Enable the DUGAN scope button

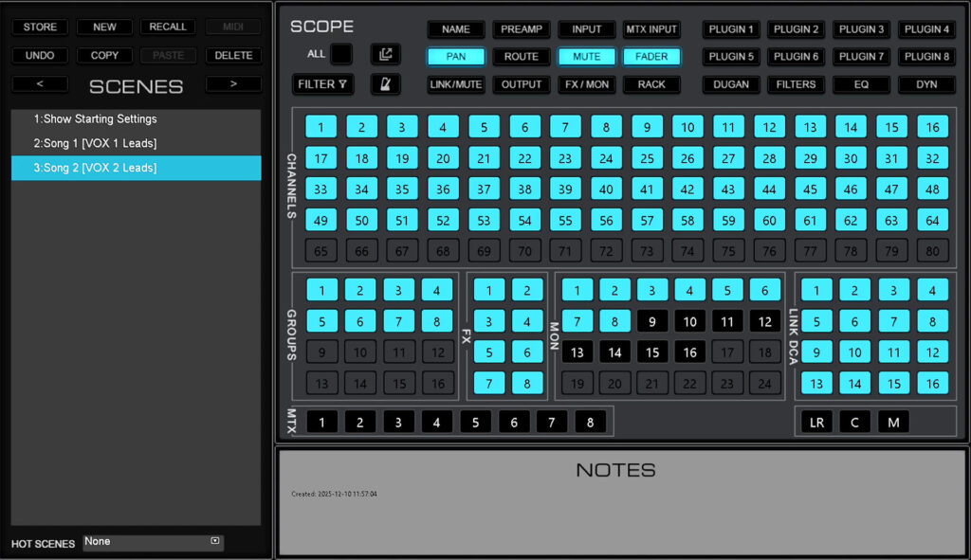click(730, 84)
